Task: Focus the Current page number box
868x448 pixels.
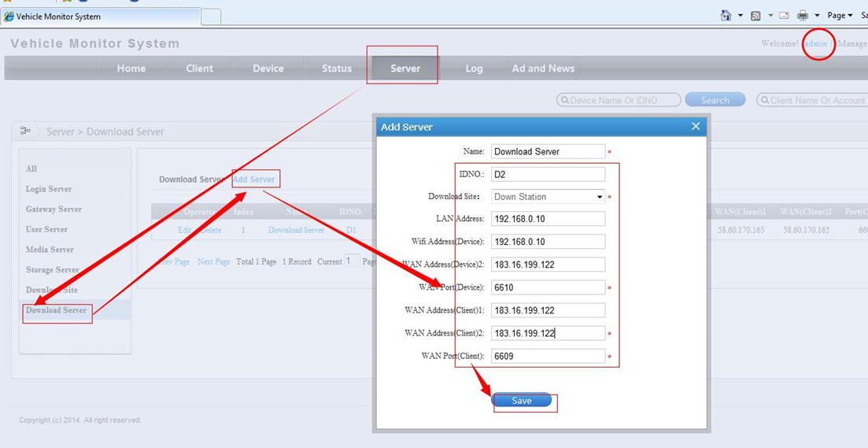Action: (352, 261)
